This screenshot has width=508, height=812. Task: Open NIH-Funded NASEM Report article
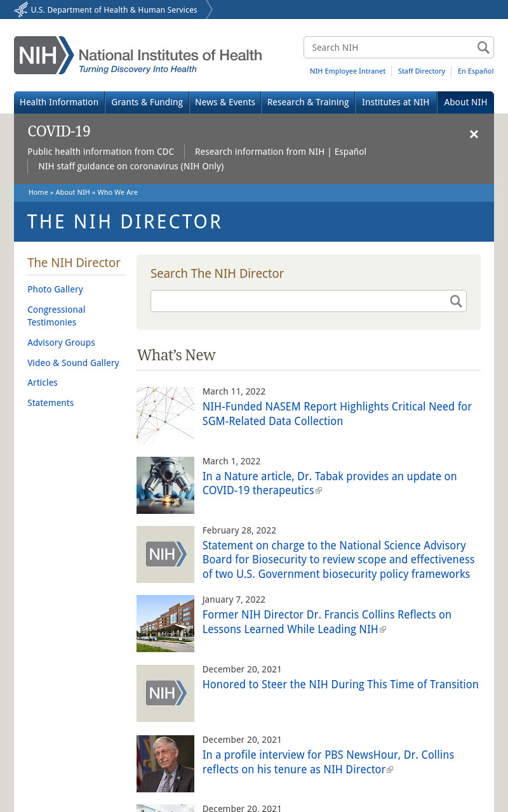pos(337,414)
